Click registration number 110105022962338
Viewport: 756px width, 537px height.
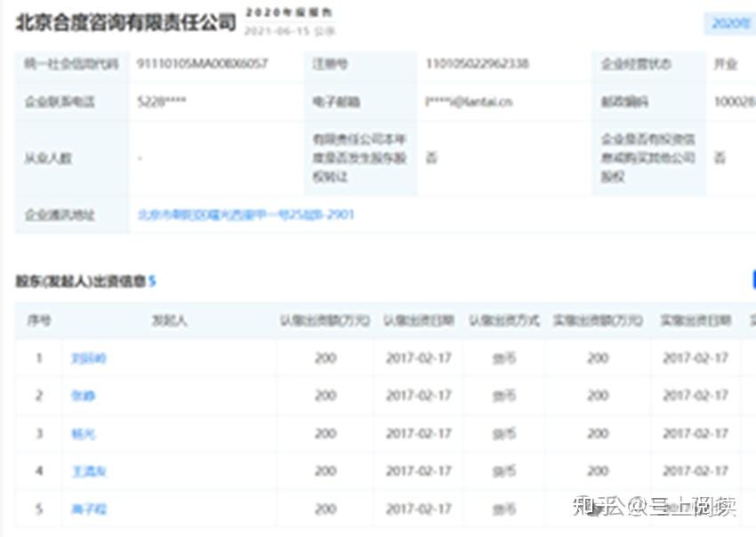tap(477, 64)
